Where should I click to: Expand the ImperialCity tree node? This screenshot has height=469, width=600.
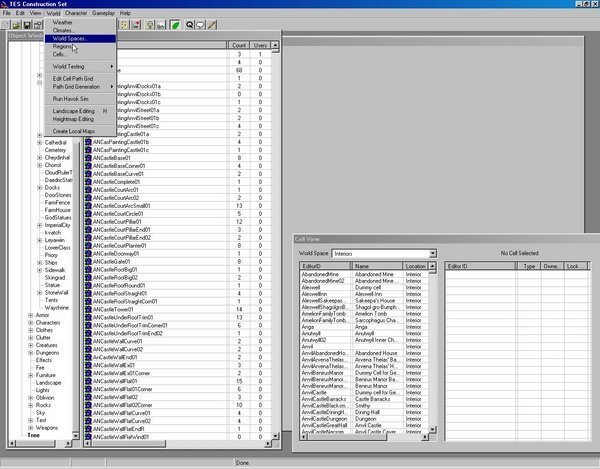(x=39, y=225)
